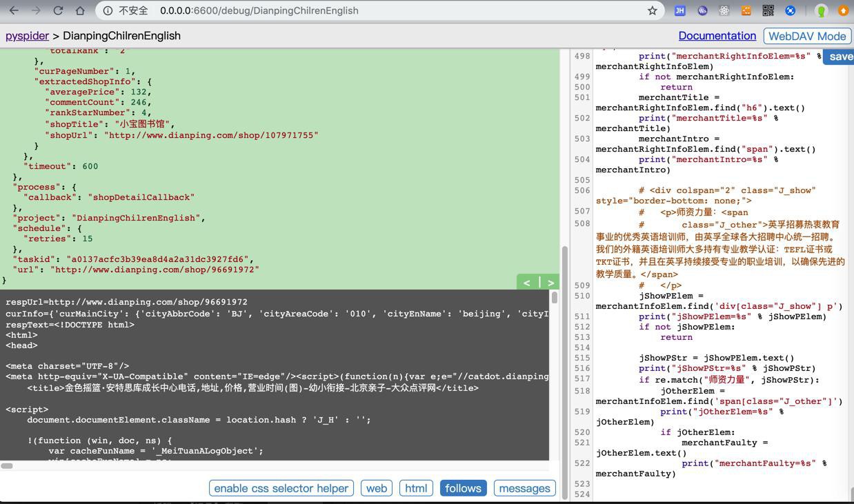Screen dimensions: 854x504
Task: Click the response output horizontal scrollbar
Action: tap(7, 465)
